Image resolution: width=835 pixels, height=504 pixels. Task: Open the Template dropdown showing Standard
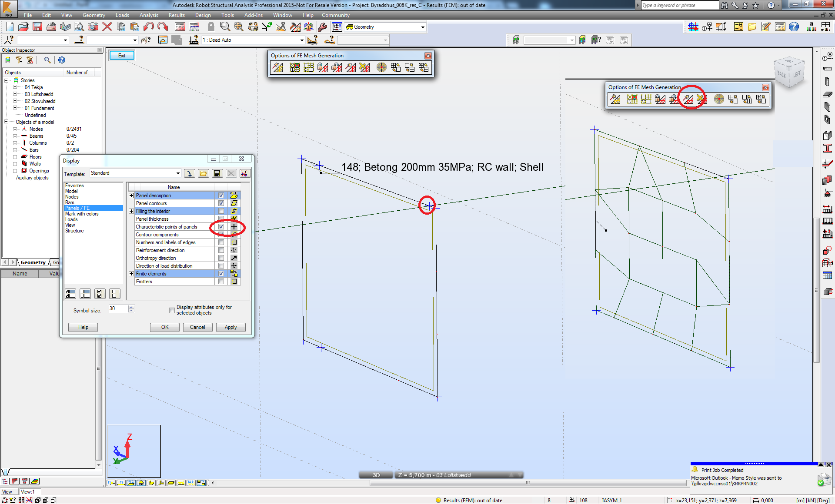tap(178, 173)
